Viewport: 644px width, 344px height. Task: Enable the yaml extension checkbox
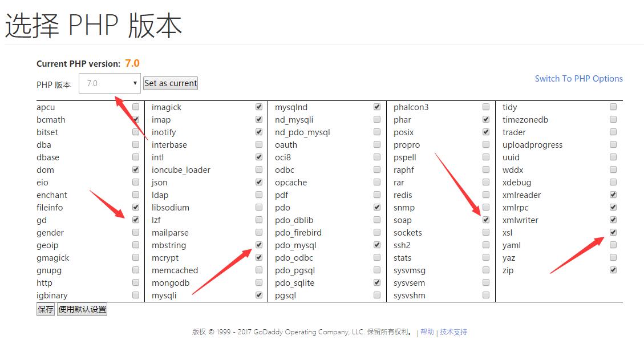(x=613, y=245)
